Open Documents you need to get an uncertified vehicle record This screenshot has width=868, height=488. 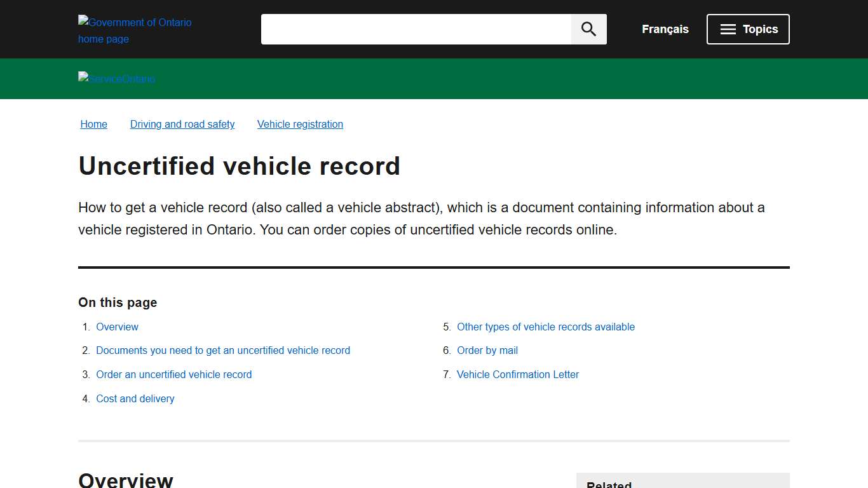[223, 350]
